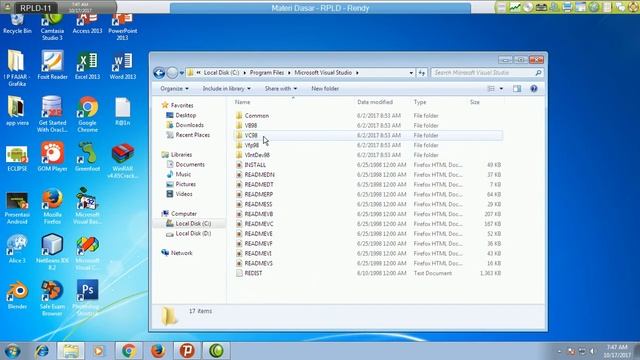The image size is (640, 360).
Task: Select the Blender desktop icon
Action: 17,296
